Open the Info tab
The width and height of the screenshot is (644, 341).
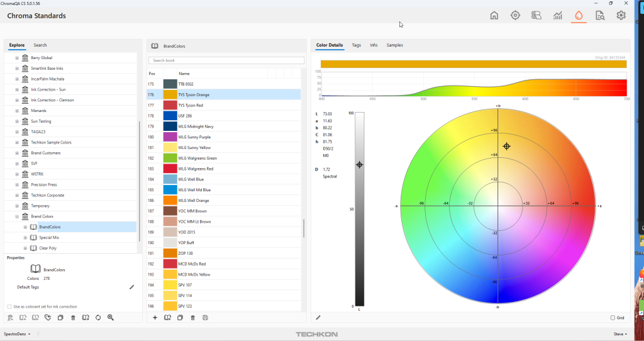point(374,45)
